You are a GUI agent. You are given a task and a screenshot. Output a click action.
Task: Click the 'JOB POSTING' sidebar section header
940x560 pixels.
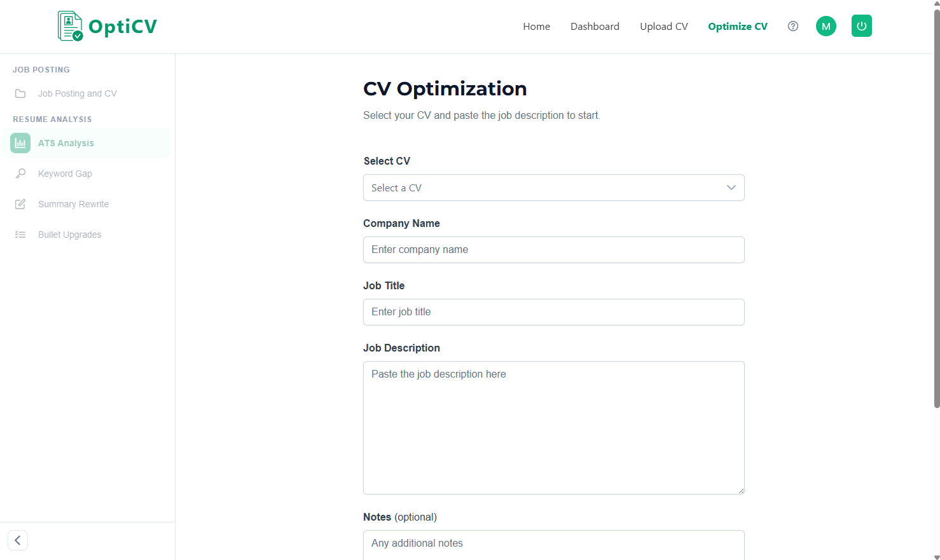pos(41,70)
